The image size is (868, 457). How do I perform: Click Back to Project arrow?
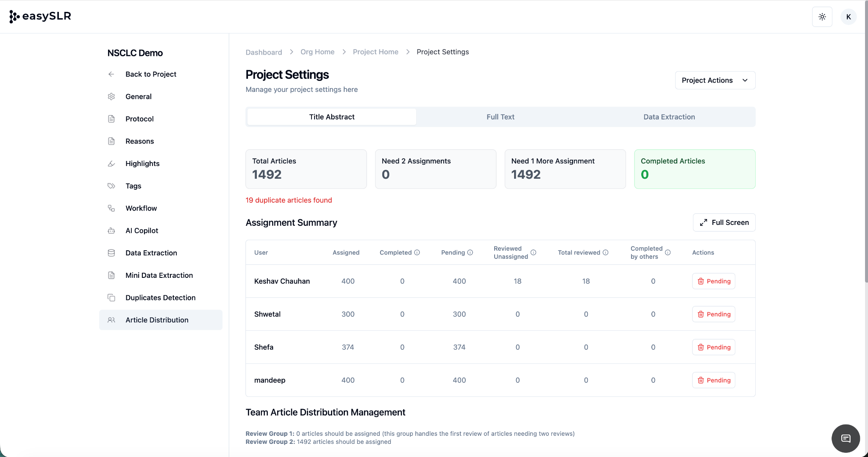point(111,74)
